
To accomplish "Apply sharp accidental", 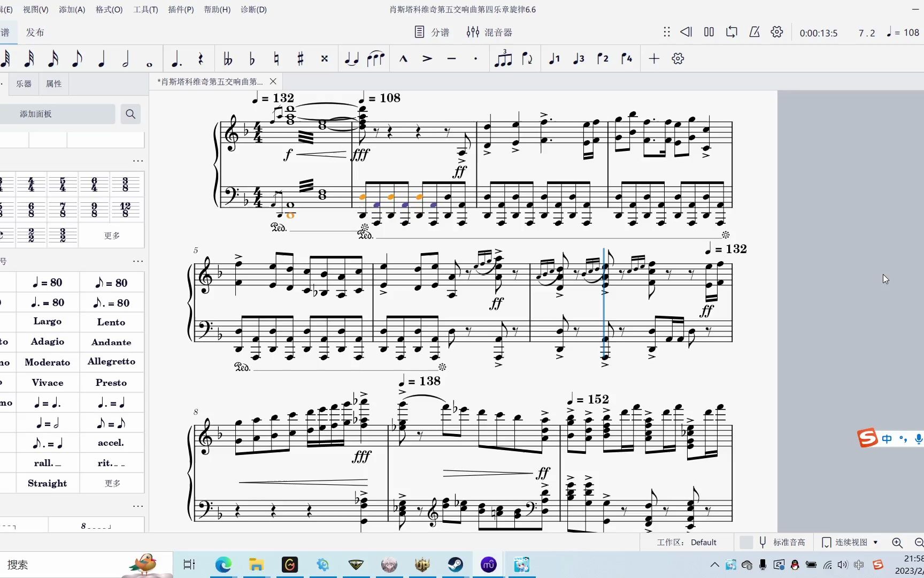I will 301,59.
